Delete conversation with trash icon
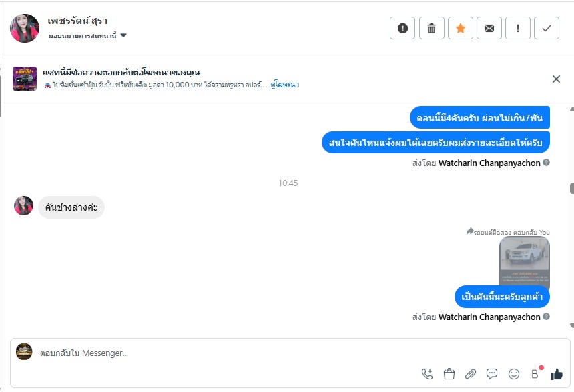This screenshot has height=392, width=574. coord(431,28)
